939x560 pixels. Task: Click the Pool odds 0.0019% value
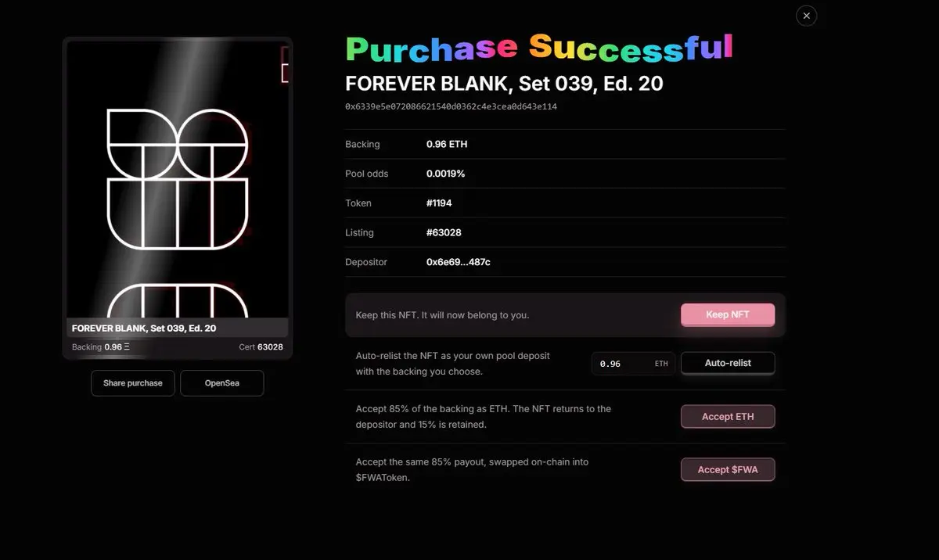445,174
